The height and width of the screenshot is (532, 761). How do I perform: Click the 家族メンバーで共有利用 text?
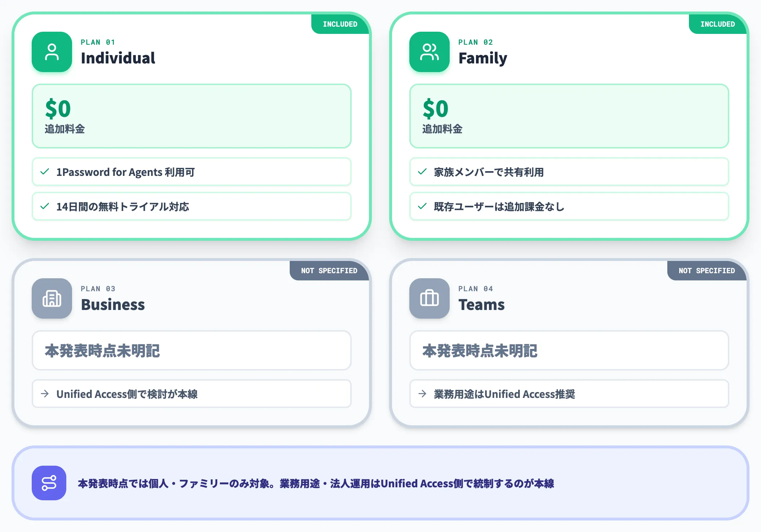(x=489, y=172)
